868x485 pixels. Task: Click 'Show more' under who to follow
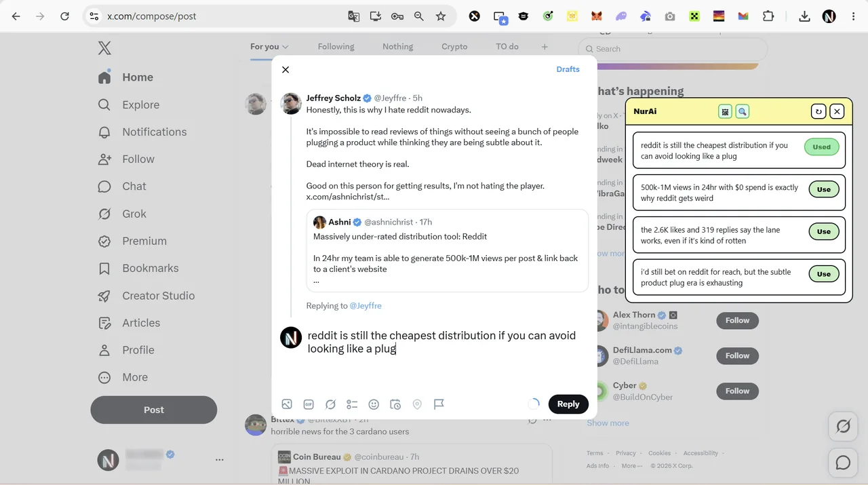coord(608,423)
